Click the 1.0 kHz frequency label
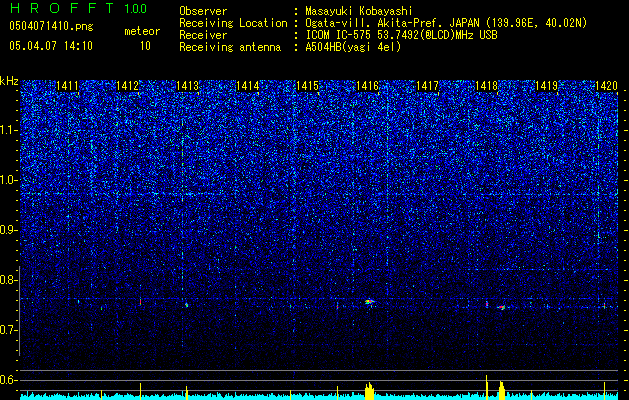The width and height of the screenshot is (629, 400). click(9, 180)
